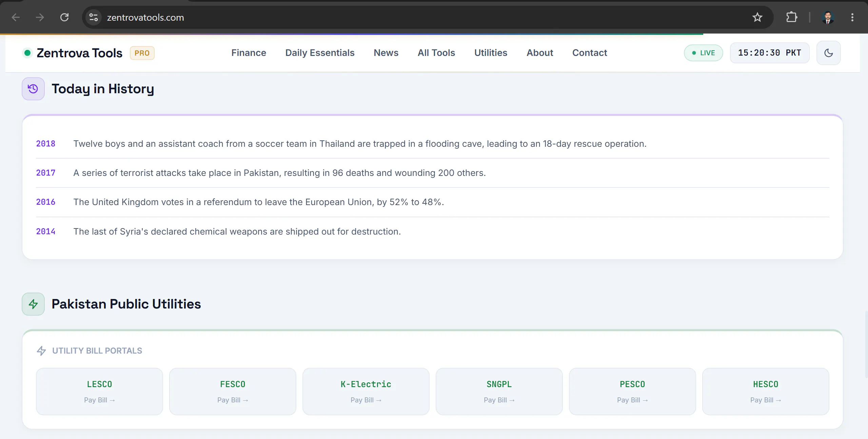This screenshot has height=439, width=868.
Task: Open the LESCO Pay Bill card
Action: point(99,392)
